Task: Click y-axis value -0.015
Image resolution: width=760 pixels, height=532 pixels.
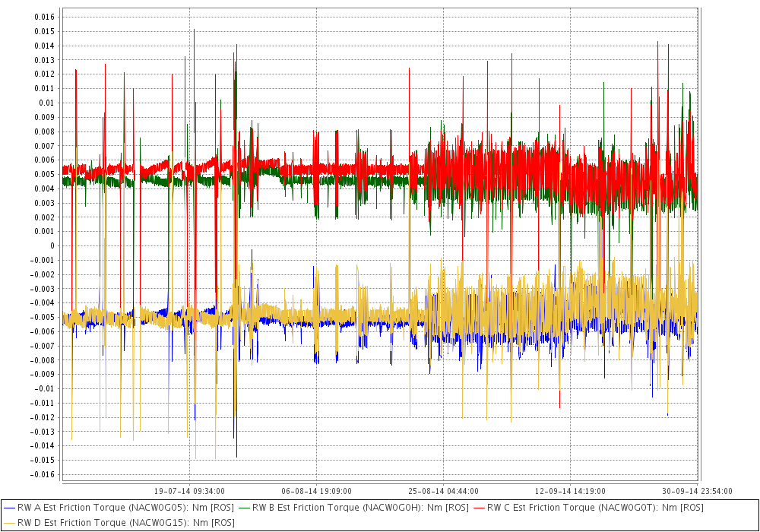Action: pyautogui.click(x=43, y=461)
